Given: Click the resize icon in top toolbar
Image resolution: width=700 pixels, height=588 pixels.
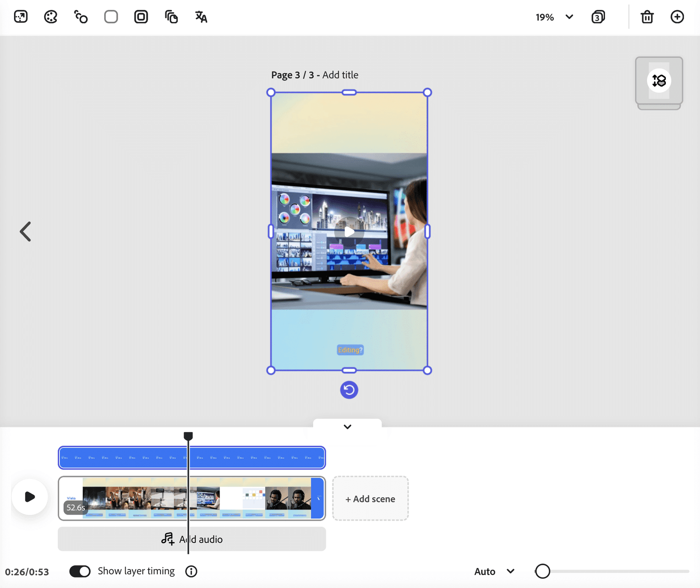Looking at the screenshot, I should [x=21, y=17].
